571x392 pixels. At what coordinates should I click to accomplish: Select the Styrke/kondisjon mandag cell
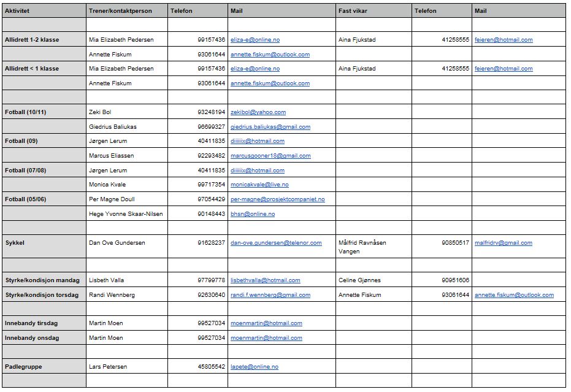[x=44, y=280]
